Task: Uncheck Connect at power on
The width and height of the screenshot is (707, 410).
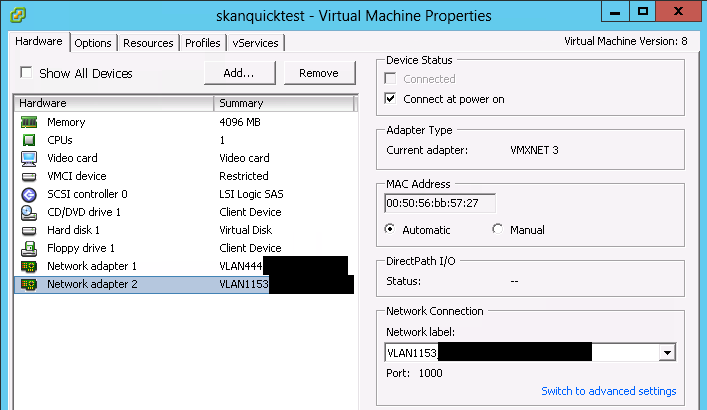Action: click(x=391, y=99)
